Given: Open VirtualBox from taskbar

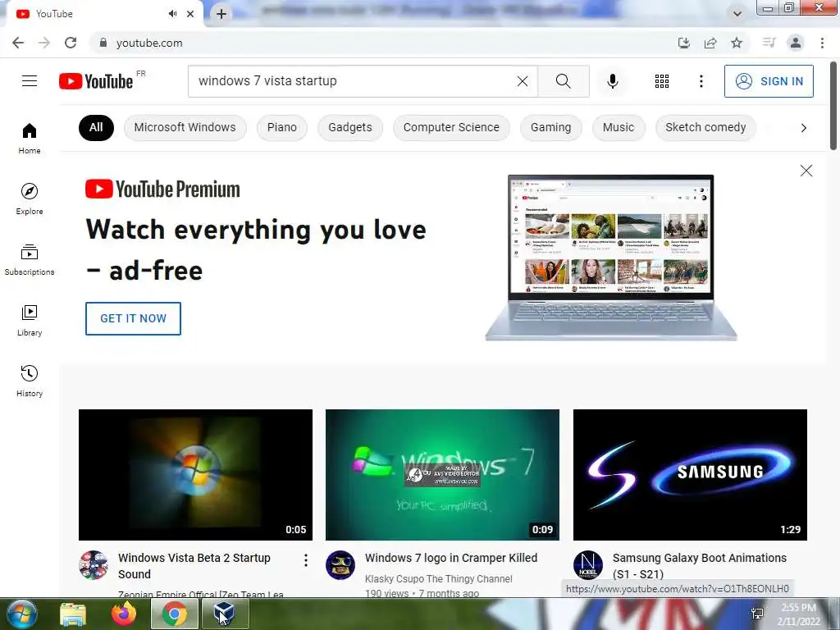Looking at the screenshot, I should (225, 614).
